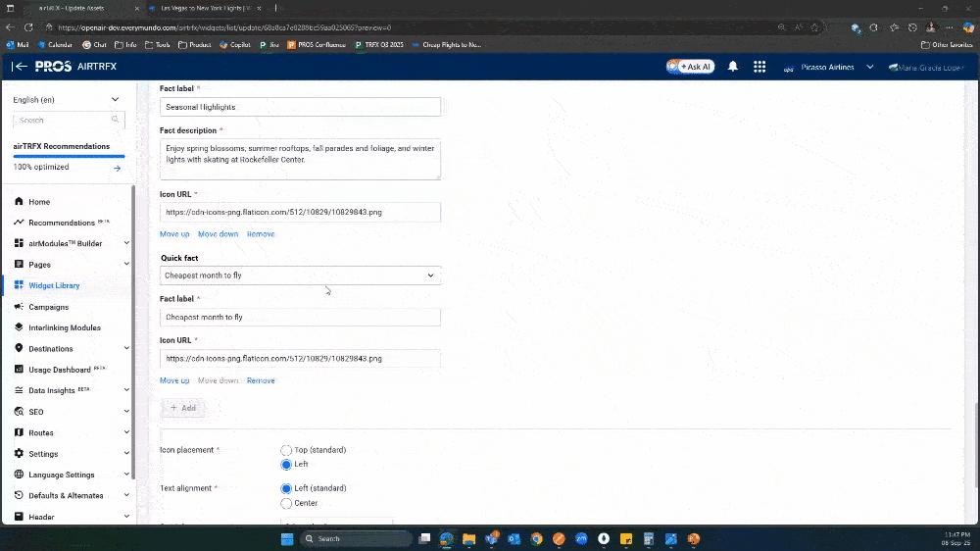This screenshot has height=551, width=980.
Task: Click the Add button
Action: tap(183, 408)
